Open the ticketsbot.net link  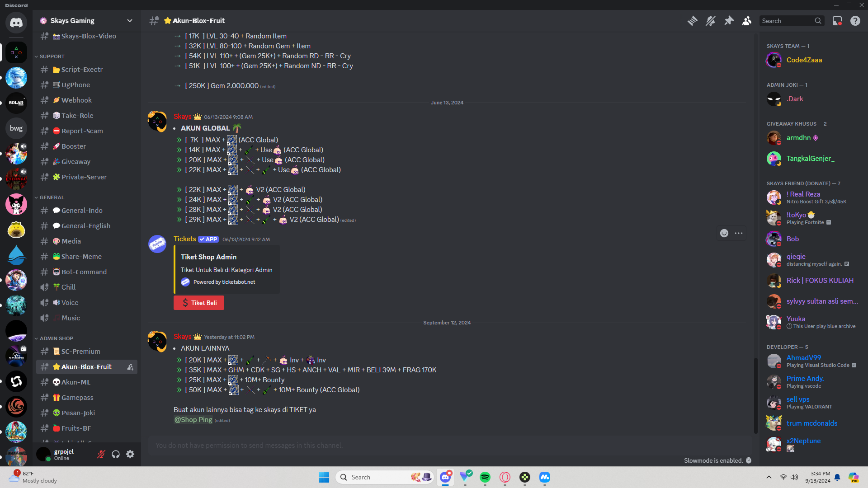[239, 282]
